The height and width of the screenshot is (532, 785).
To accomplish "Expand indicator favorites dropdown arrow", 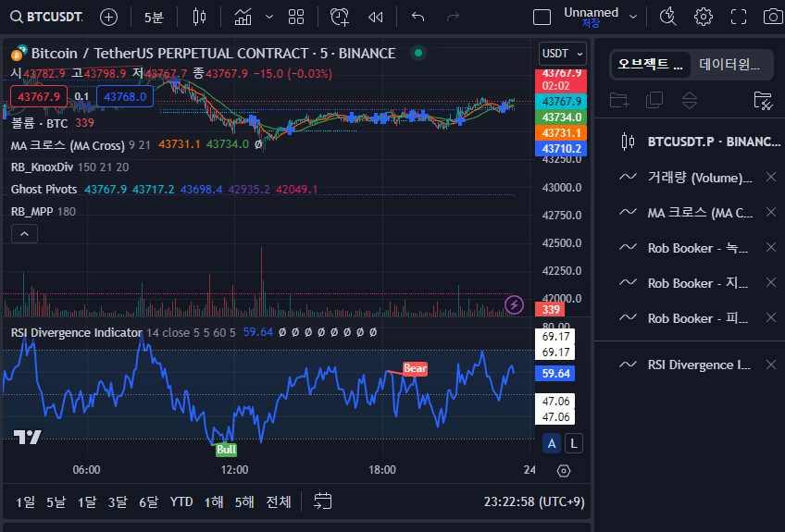I will (x=269, y=17).
